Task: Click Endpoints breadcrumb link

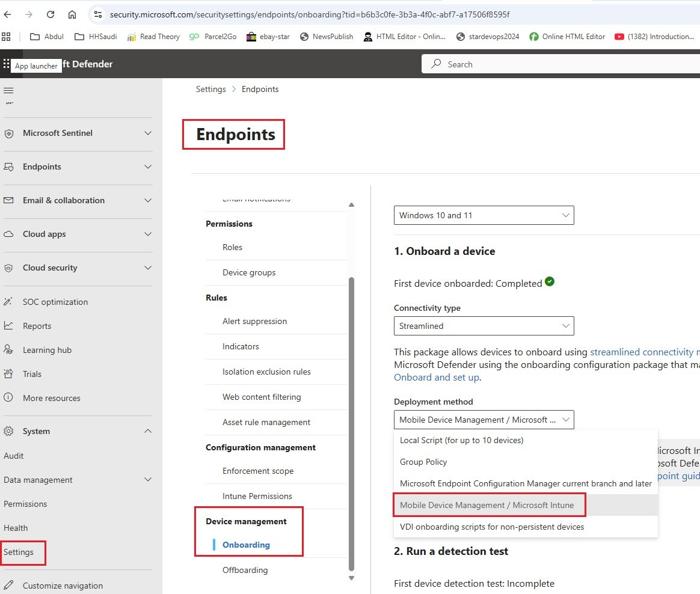Action: pyautogui.click(x=260, y=89)
